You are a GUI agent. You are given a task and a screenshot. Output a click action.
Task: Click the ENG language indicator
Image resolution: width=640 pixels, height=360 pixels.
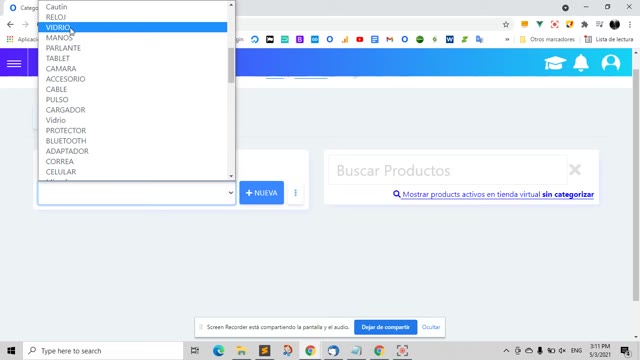coord(576,351)
